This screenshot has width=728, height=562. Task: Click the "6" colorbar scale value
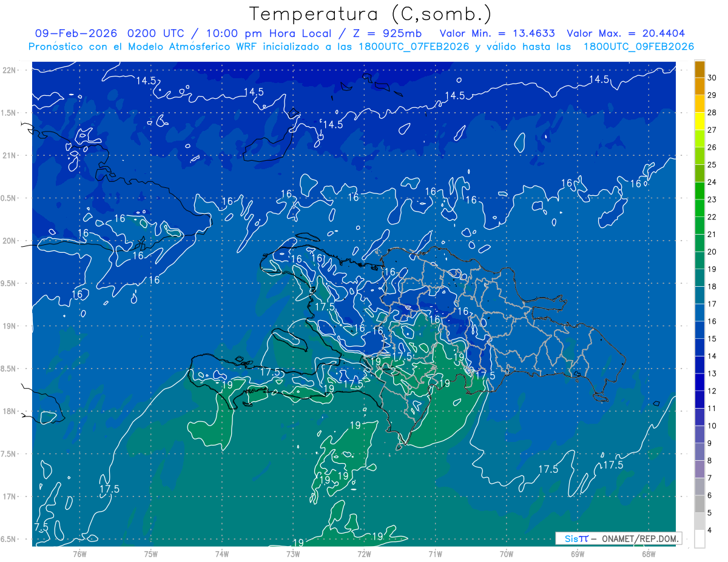pos(710,496)
